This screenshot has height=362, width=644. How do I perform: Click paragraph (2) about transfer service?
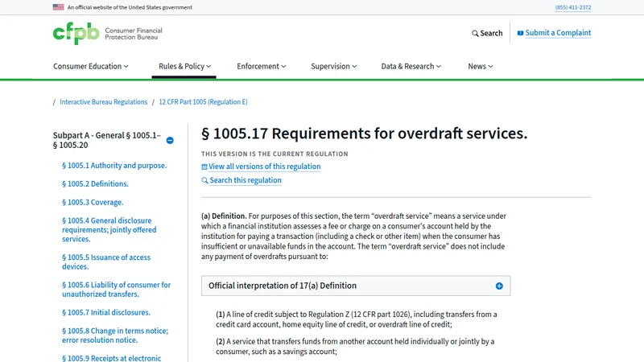point(355,347)
